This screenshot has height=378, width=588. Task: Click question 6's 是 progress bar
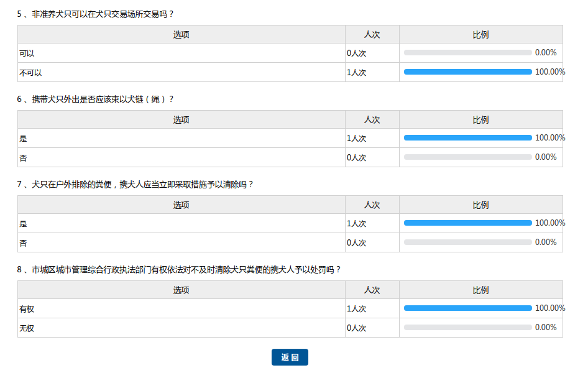[x=467, y=138]
